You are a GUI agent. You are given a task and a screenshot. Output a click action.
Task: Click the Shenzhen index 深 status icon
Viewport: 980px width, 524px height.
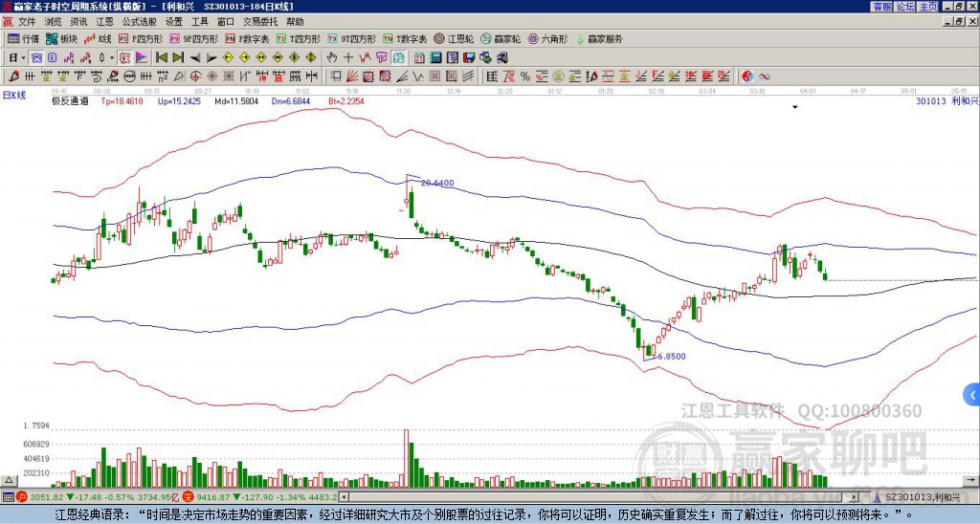[188, 497]
